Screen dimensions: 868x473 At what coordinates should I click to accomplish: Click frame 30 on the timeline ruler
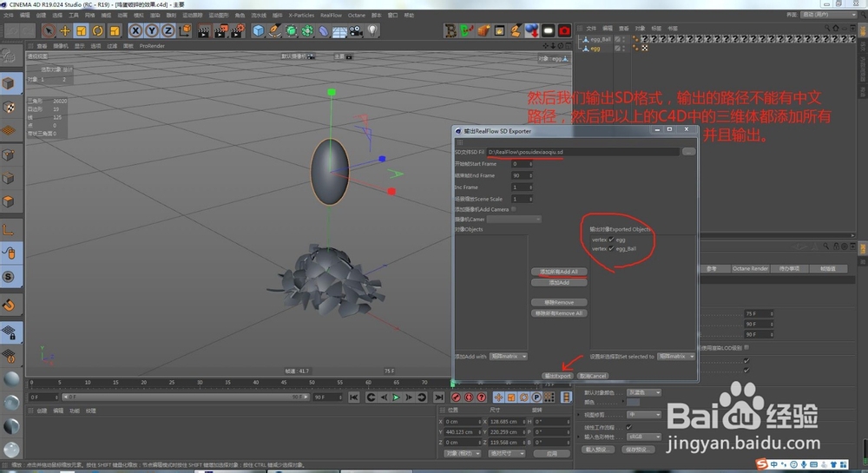200,382
